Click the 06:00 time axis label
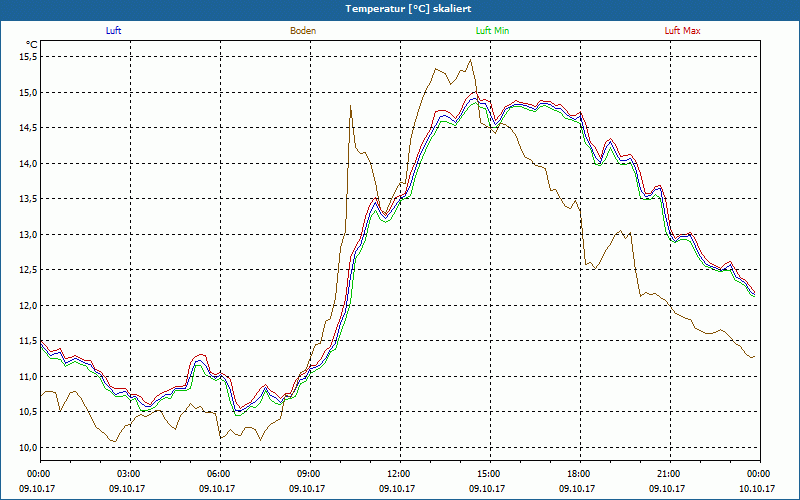The image size is (800, 500). 220,474
